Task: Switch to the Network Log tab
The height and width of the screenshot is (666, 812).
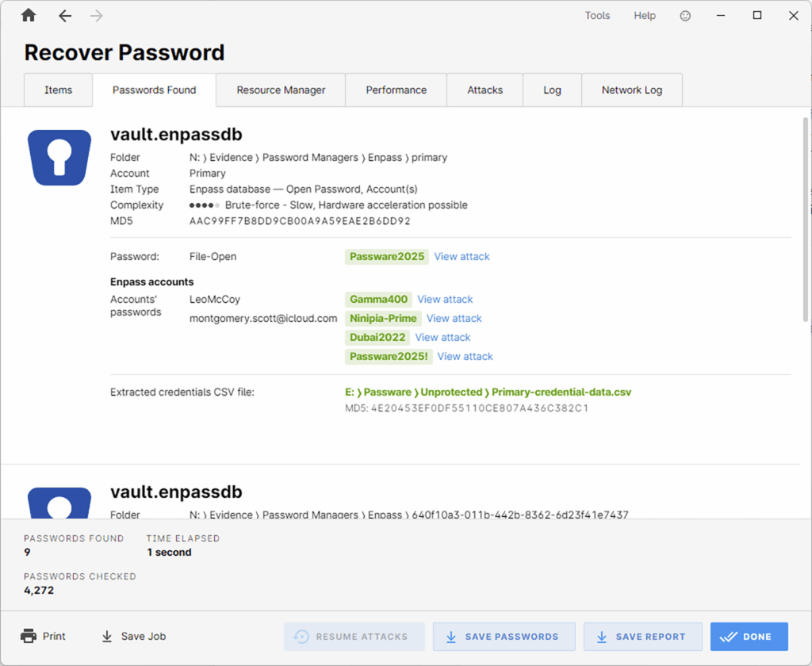Action: pos(632,90)
